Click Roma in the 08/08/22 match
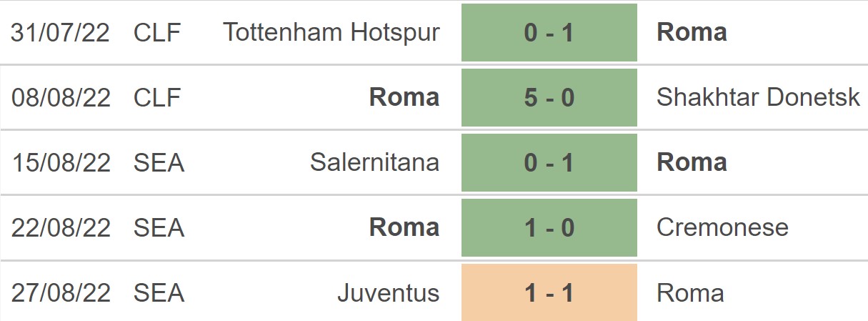Screen dimensions: 868x321 coord(404,98)
